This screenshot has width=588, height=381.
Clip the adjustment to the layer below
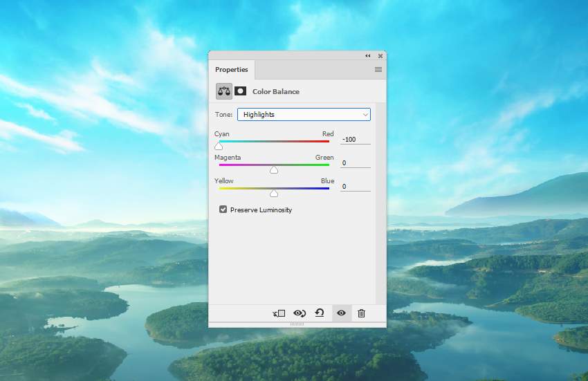(x=279, y=313)
